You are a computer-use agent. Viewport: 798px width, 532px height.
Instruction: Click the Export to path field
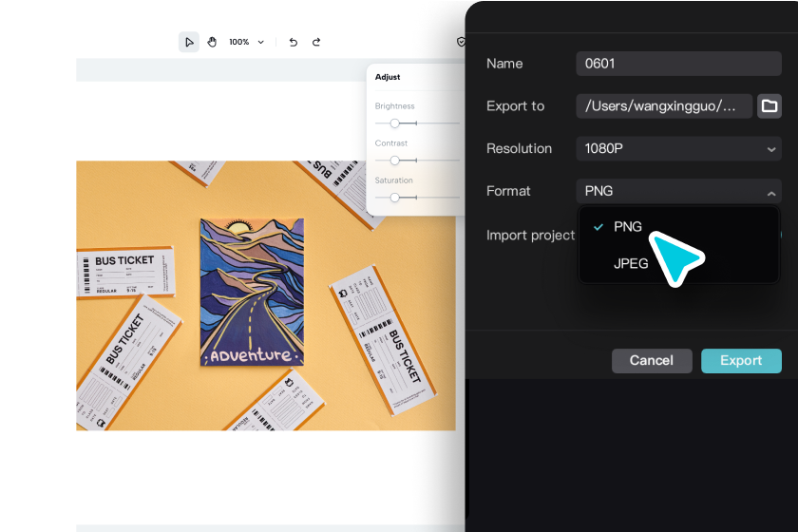click(664, 105)
